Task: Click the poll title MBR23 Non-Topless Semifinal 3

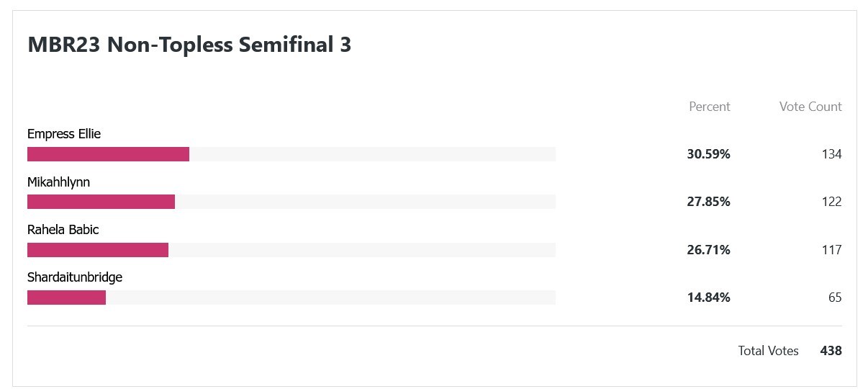Action: click(x=189, y=45)
